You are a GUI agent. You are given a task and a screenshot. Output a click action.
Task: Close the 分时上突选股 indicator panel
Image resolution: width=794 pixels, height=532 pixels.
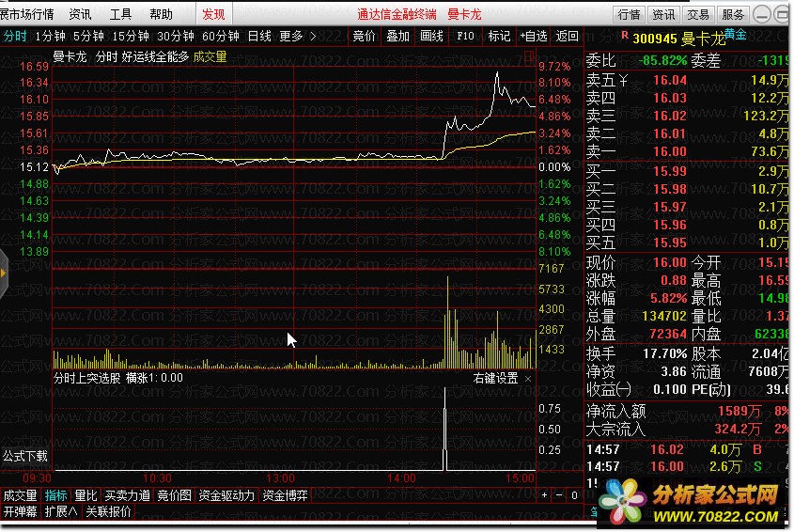tap(528, 379)
